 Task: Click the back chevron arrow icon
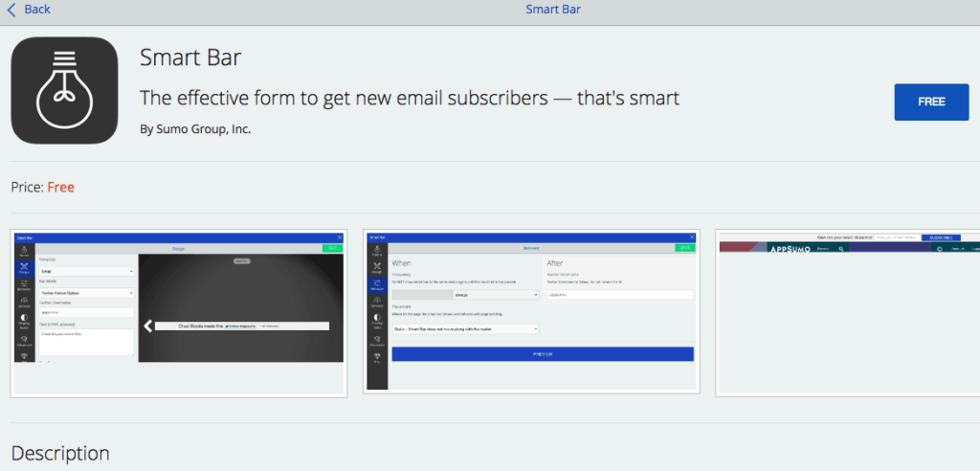tap(11, 10)
